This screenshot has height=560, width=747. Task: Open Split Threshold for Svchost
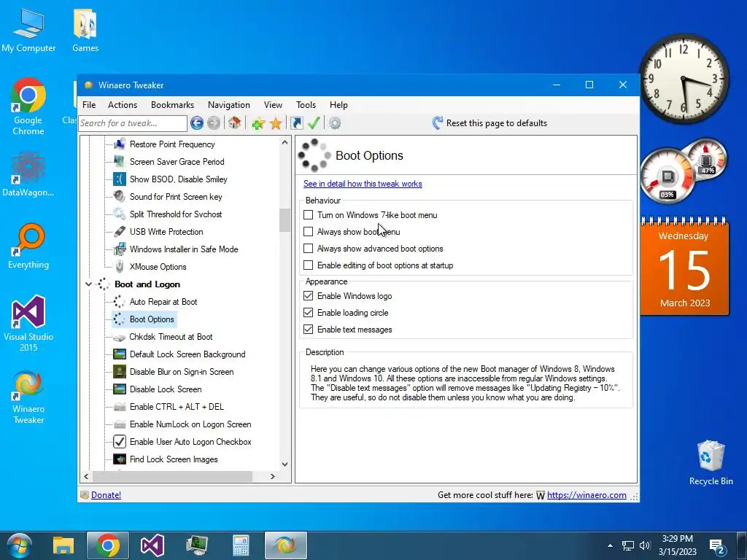tap(176, 214)
